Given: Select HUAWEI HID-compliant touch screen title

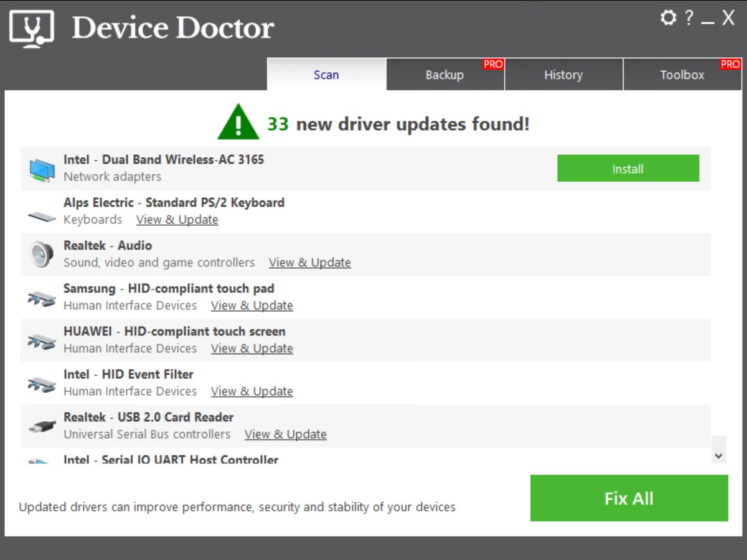Looking at the screenshot, I should (174, 332).
